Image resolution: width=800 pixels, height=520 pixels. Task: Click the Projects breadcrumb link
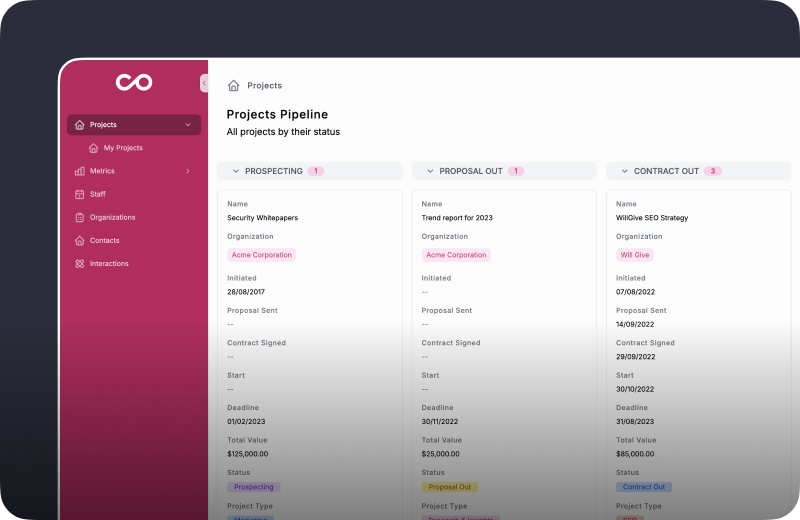[x=264, y=85]
